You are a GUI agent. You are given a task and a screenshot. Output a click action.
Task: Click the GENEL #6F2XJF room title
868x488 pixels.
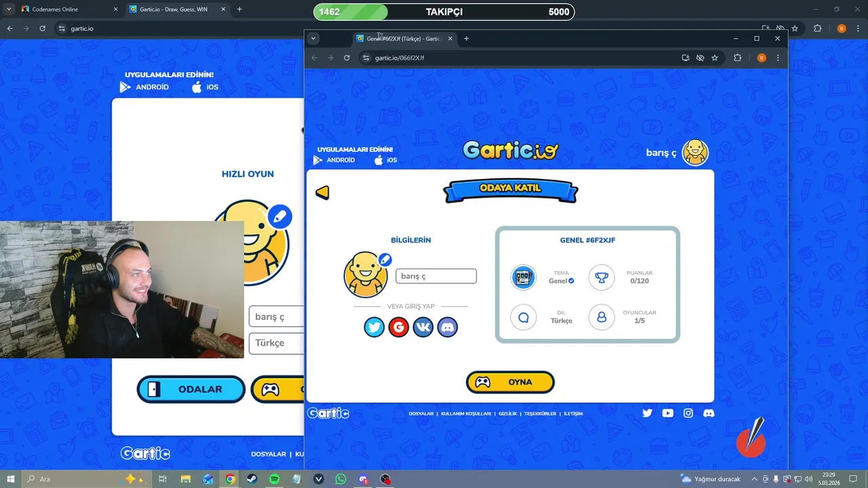[x=587, y=240]
